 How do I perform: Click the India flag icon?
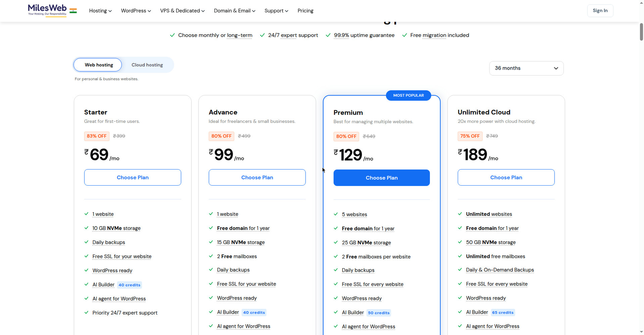click(x=73, y=11)
